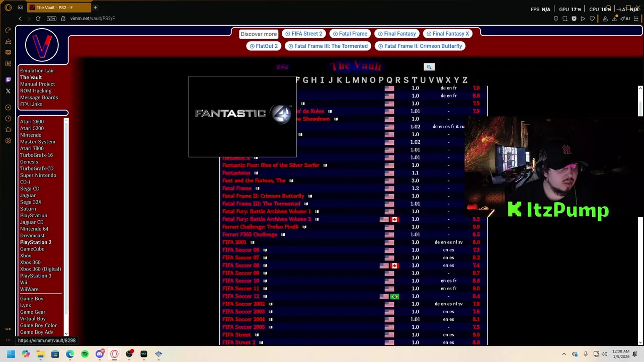Click the pinboard pin icon in toolbar

(x=555, y=19)
